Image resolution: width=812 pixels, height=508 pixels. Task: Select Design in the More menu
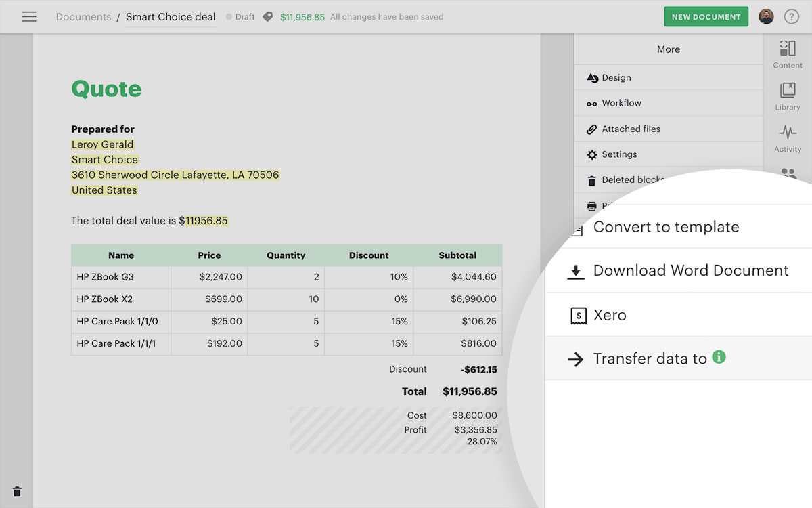pos(669,78)
